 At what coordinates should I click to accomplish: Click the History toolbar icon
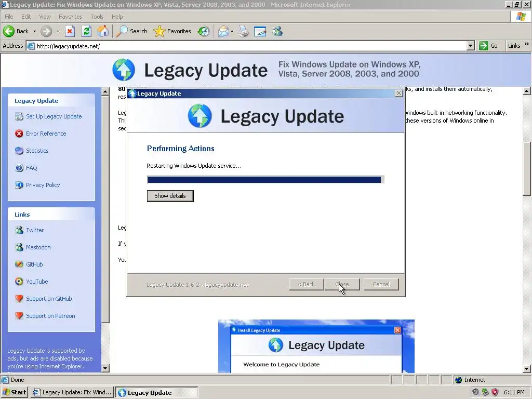(x=204, y=31)
